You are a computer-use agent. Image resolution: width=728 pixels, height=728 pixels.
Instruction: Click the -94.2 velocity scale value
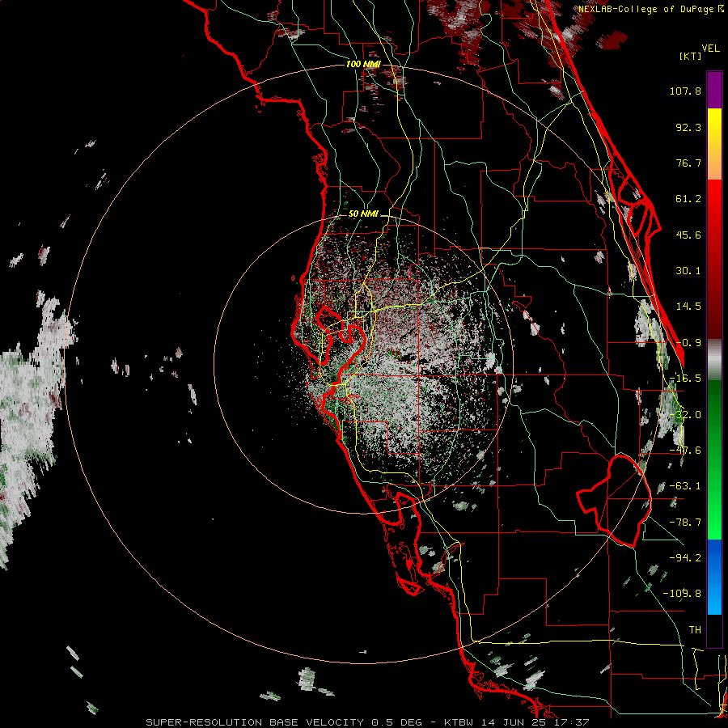click(x=685, y=558)
